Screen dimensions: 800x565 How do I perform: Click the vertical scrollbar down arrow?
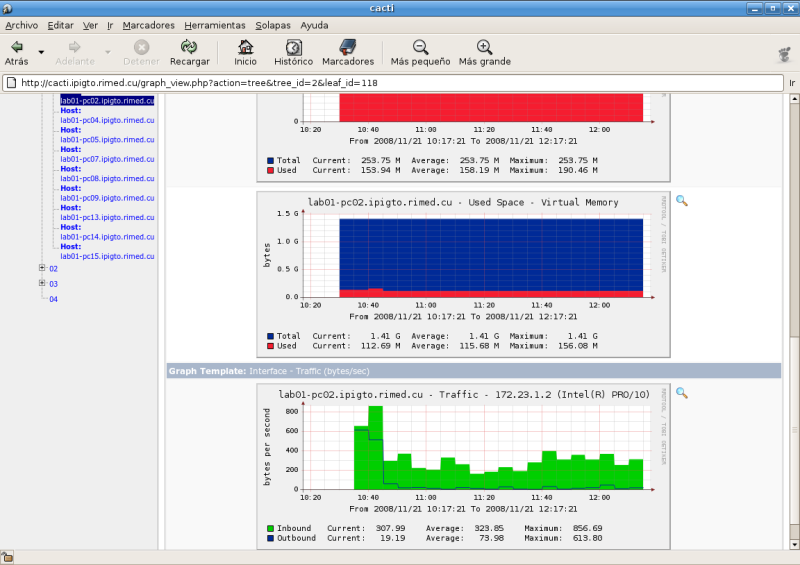(794, 545)
